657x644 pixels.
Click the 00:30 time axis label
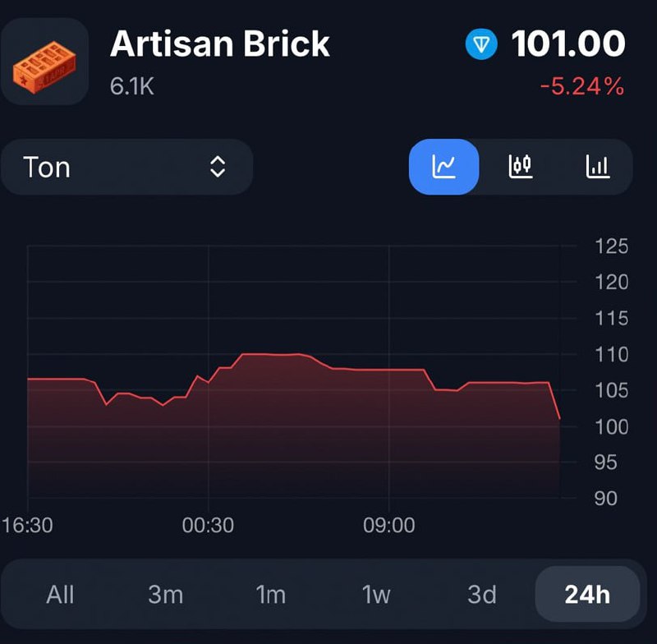click(208, 525)
